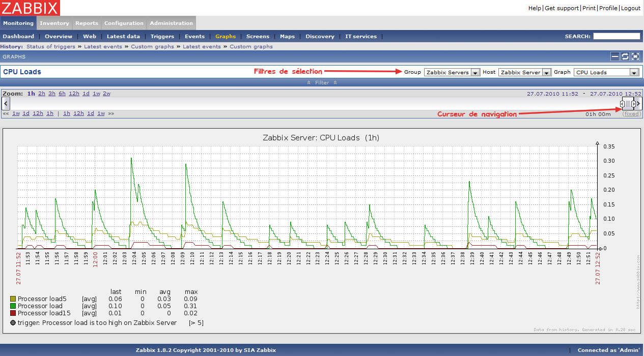Screen dimensions: 644x356
Task: Click the navigation slider handle on the time bar
Action: (x=628, y=104)
